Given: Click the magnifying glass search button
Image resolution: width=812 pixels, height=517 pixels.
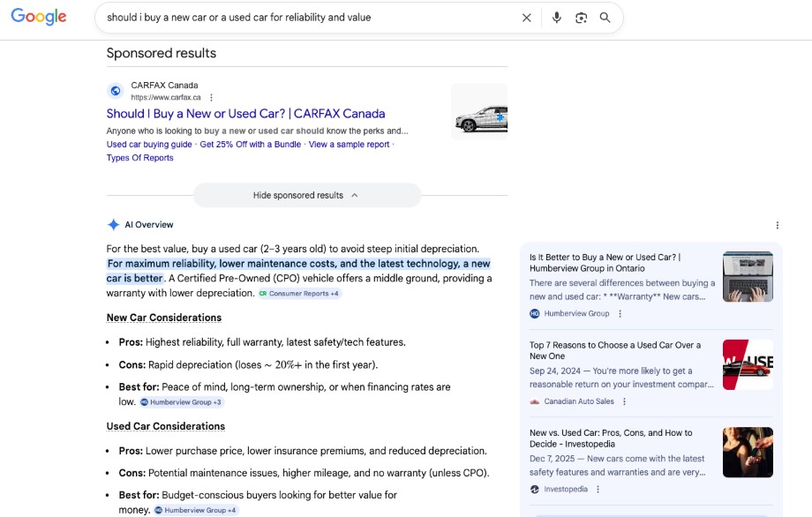Looking at the screenshot, I should coord(605,18).
